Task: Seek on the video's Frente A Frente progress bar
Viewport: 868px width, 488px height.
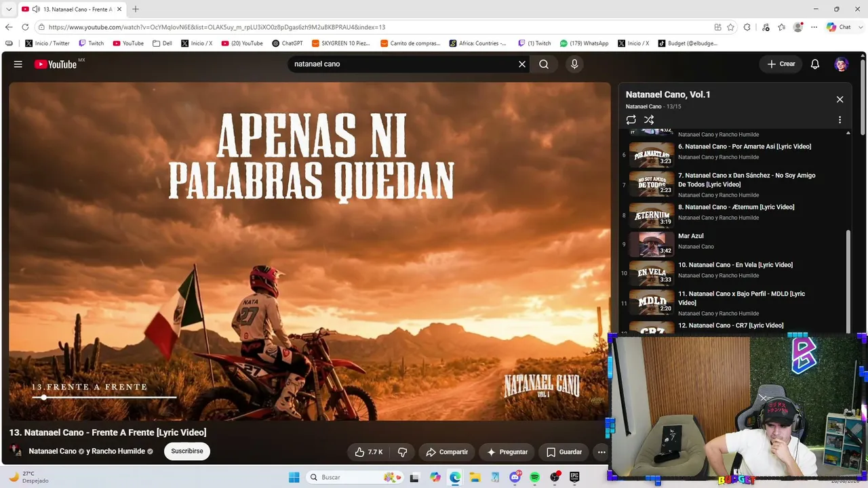Action: 104,398
